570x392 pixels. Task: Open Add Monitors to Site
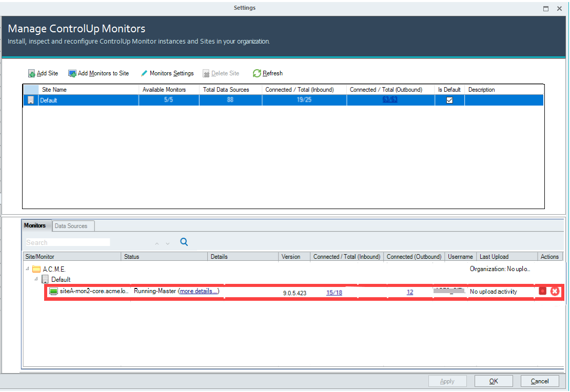click(x=99, y=73)
